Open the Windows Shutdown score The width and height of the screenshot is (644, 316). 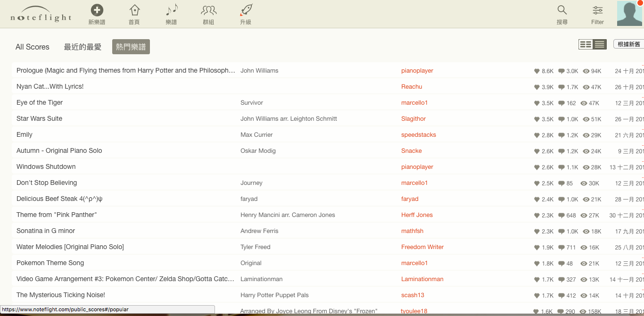(46, 167)
